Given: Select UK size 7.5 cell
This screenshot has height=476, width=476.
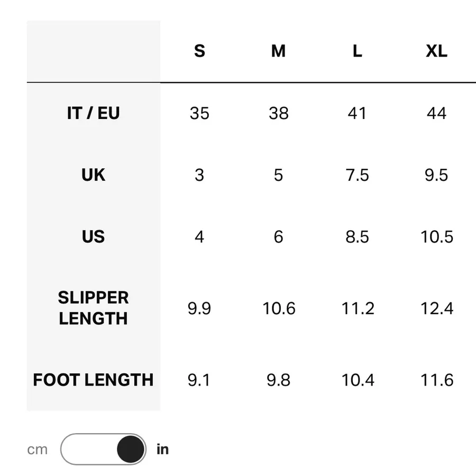Looking at the screenshot, I should pos(358,175).
